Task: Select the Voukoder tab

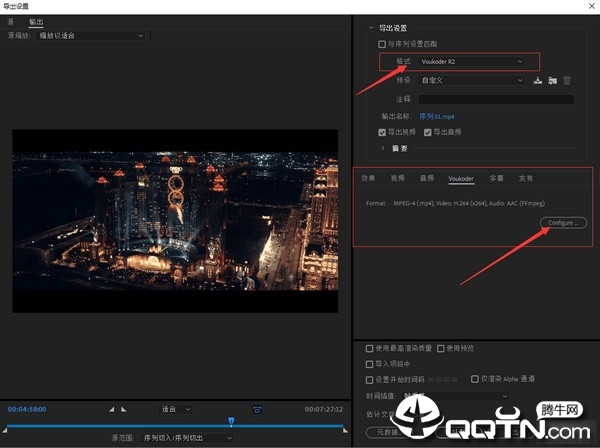Action: [461, 179]
